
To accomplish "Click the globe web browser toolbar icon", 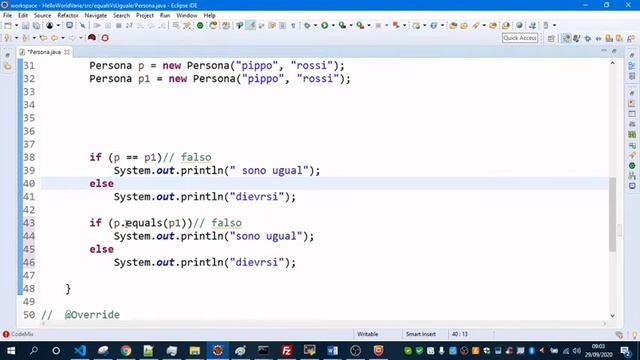I will pyautogui.click(x=519, y=25).
